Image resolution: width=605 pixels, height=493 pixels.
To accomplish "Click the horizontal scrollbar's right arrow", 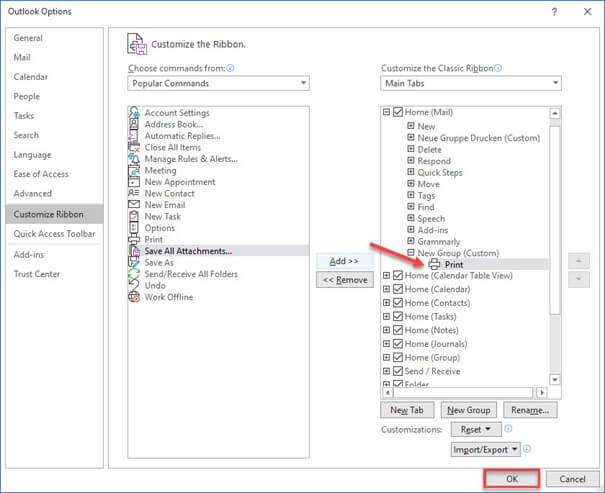I will [542, 392].
